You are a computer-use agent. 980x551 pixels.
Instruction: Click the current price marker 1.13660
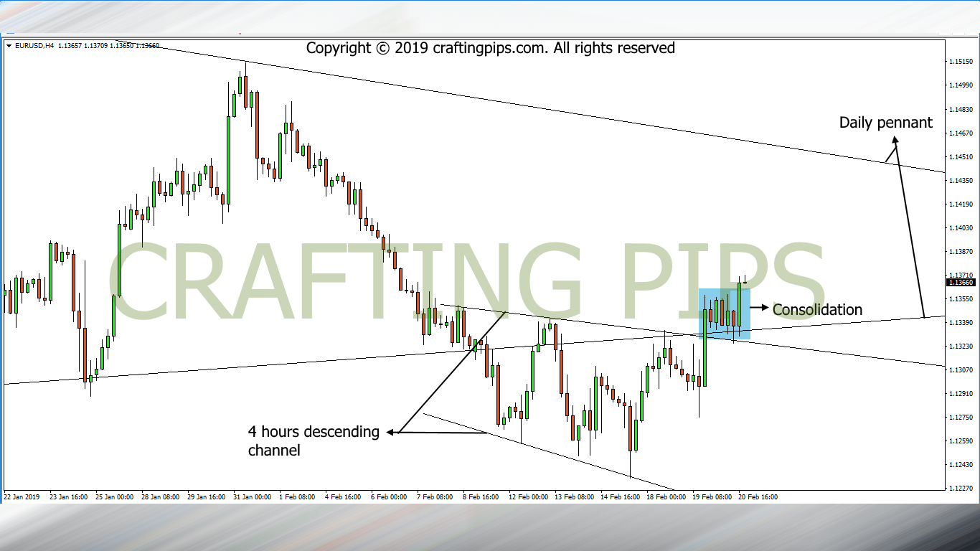tap(960, 283)
